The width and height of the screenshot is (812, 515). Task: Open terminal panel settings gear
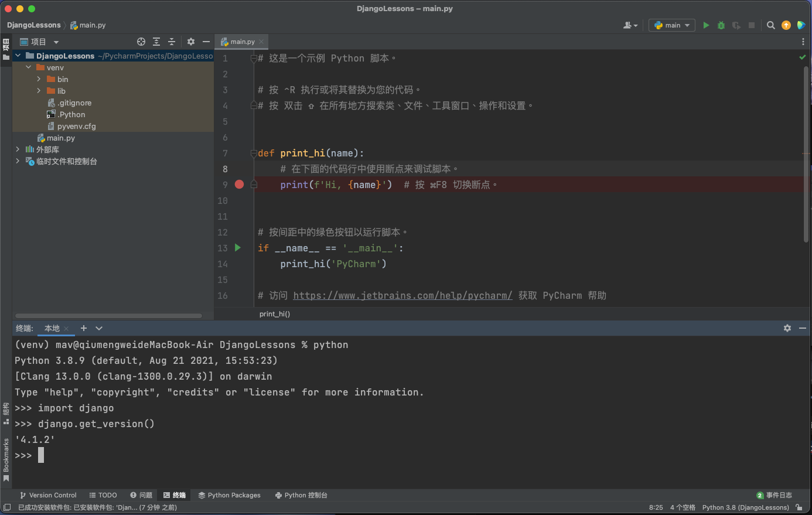pos(787,328)
